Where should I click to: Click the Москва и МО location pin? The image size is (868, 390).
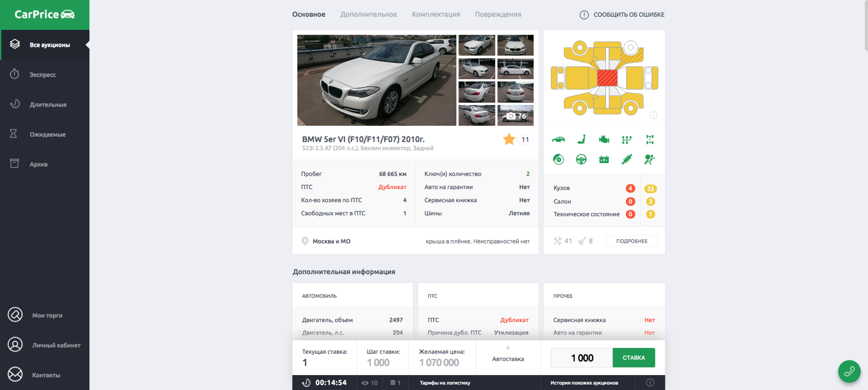coord(305,241)
